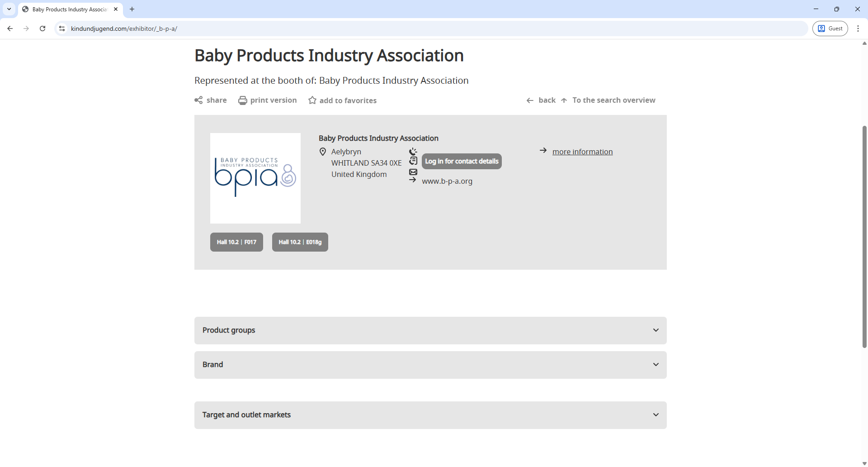Expand the Brand section chevron
Viewport: 868px width, 467px height.
tap(656, 365)
